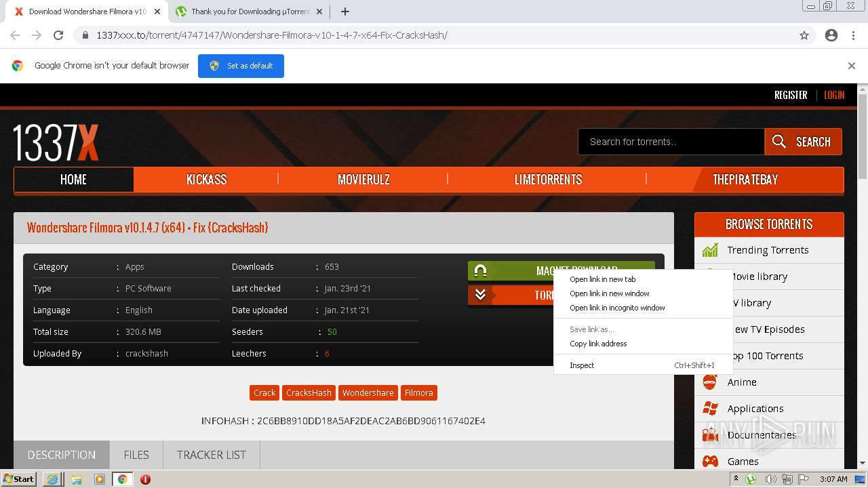Screen dimensions: 868x488
Task: Open Trending Torrents in sidebar
Action: click(768, 250)
